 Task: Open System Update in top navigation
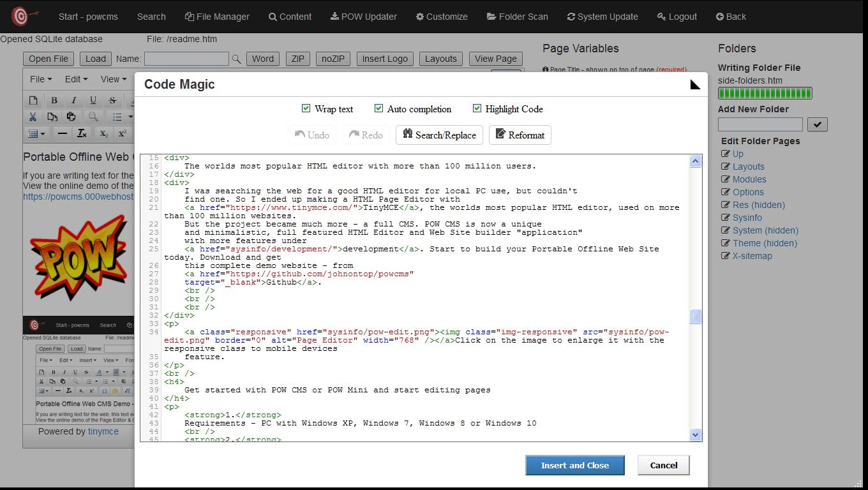click(x=602, y=17)
